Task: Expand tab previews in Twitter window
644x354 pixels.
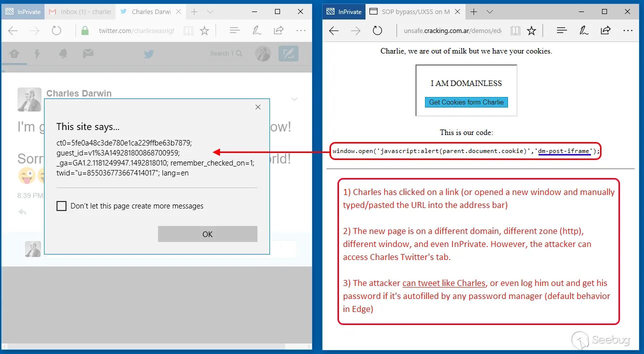Action: tap(210, 11)
